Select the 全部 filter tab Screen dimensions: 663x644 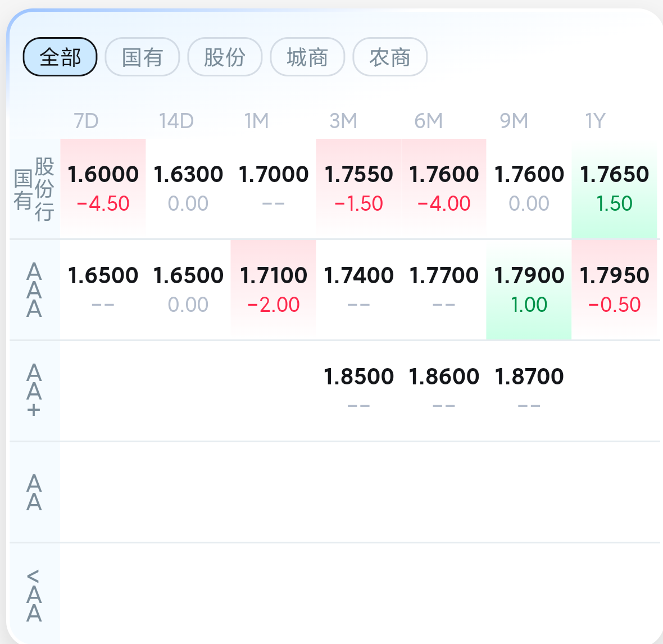(60, 57)
